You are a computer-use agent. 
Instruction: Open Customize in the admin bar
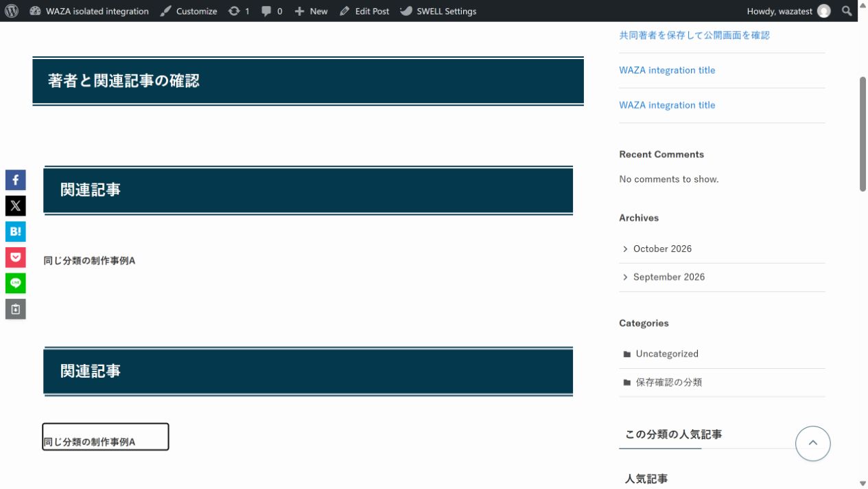pos(189,11)
